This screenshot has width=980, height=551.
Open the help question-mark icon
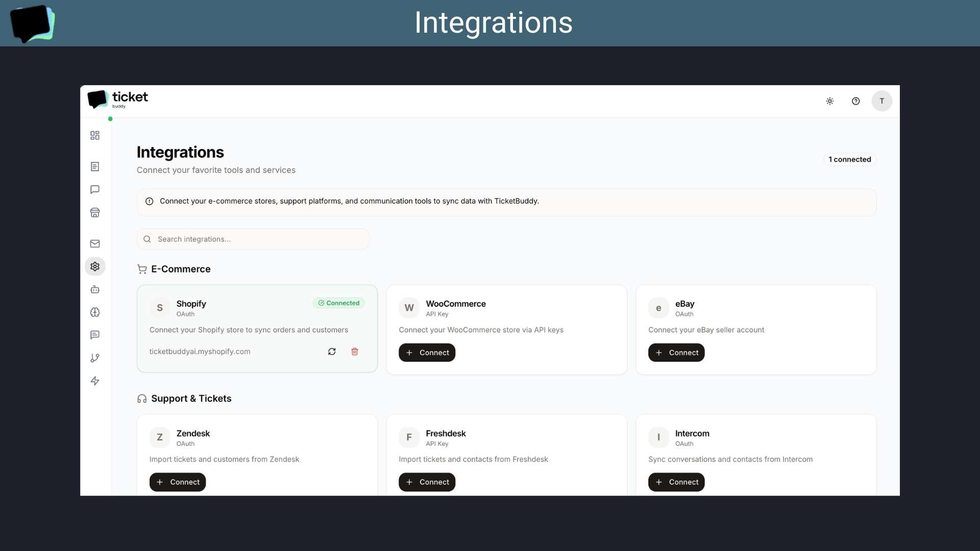pyautogui.click(x=856, y=101)
